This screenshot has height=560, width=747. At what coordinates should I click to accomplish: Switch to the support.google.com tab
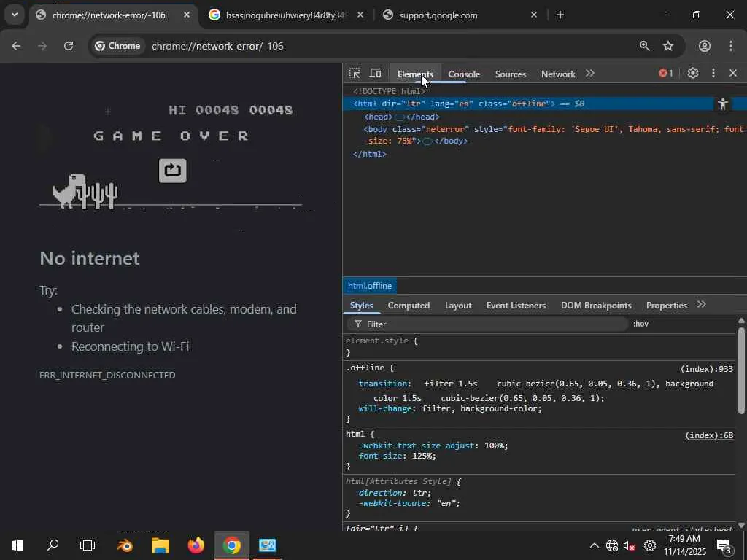[x=460, y=15]
